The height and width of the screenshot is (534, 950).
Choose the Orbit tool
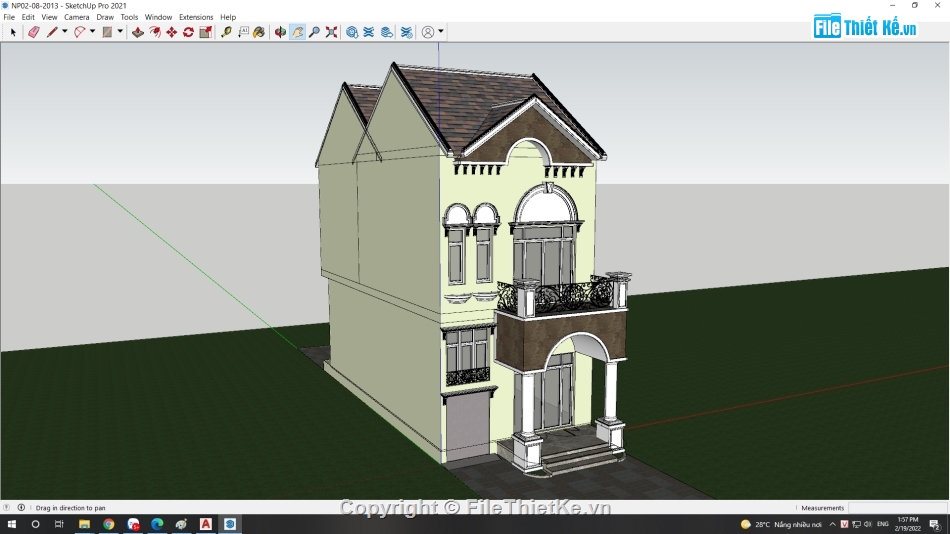pos(280,32)
